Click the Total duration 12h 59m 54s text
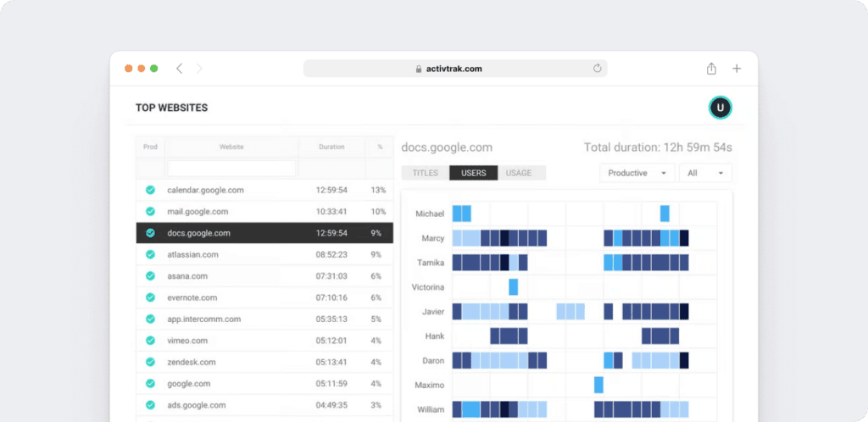Image resolution: width=868 pixels, height=422 pixels. pyautogui.click(x=658, y=147)
